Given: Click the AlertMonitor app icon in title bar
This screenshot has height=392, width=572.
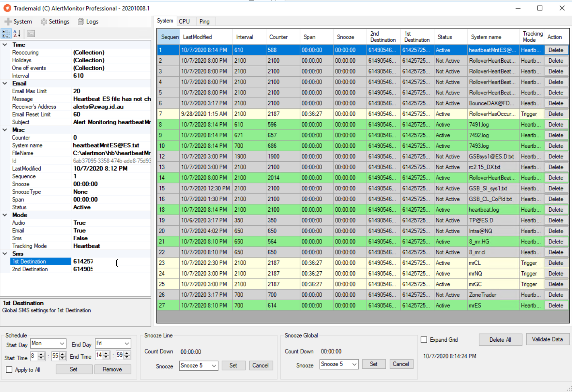Looking at the screenshot, I should pos(7,8).
